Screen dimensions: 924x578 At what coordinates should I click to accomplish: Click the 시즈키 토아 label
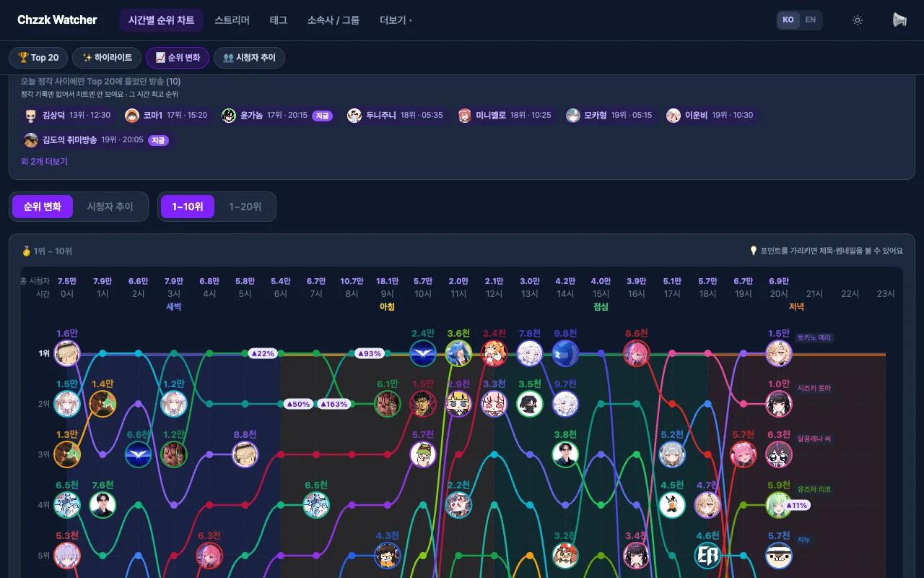coord(814,389)
